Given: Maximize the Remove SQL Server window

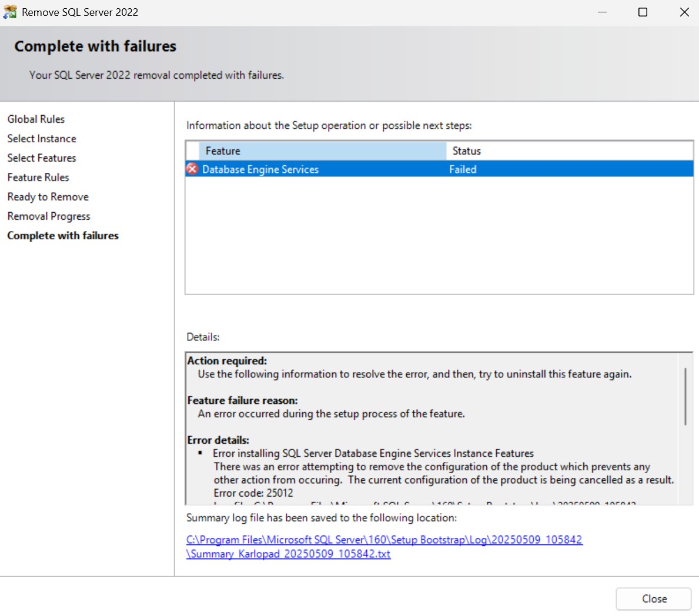Looking at the screenshot, I should click(x=643, y=12).
